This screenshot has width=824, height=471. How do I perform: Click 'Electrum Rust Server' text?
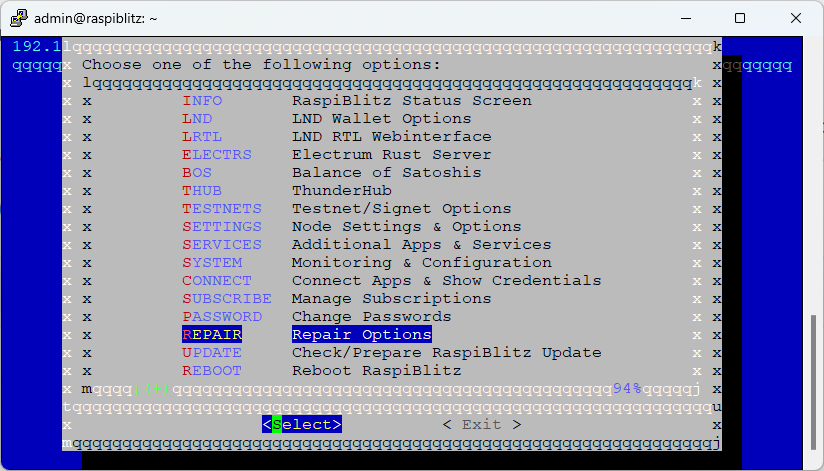coord(392,155)
